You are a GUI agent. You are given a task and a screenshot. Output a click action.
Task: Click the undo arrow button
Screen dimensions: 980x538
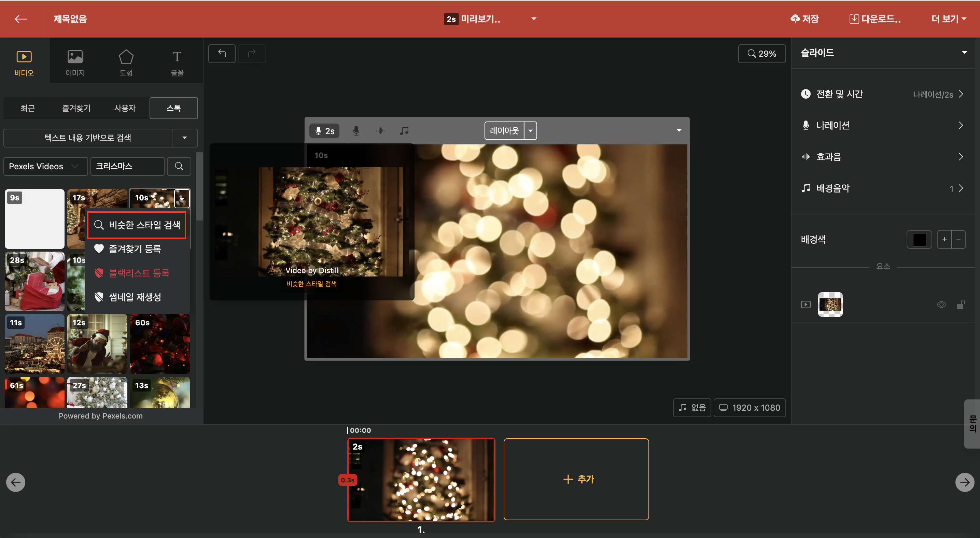(x=222, y=54)
